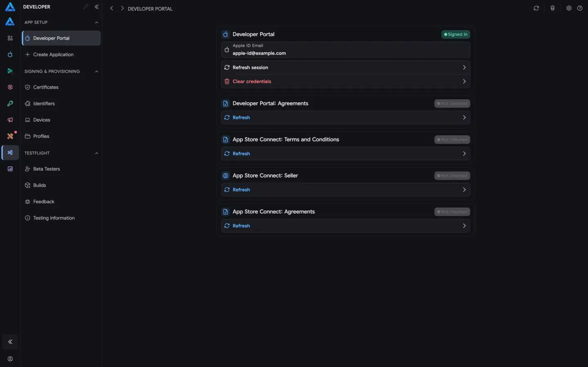Open the purple chart icon in the rail

point(10,169)
